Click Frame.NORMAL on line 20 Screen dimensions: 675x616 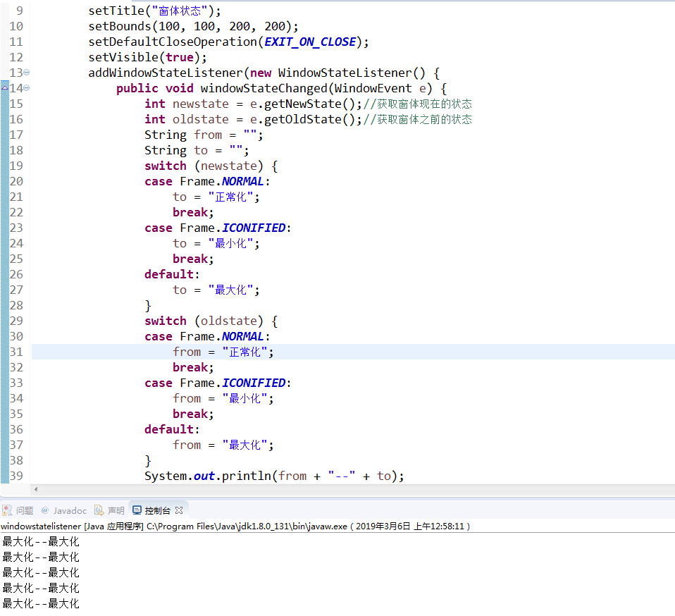pyautogui.click(x=222, y=181)
